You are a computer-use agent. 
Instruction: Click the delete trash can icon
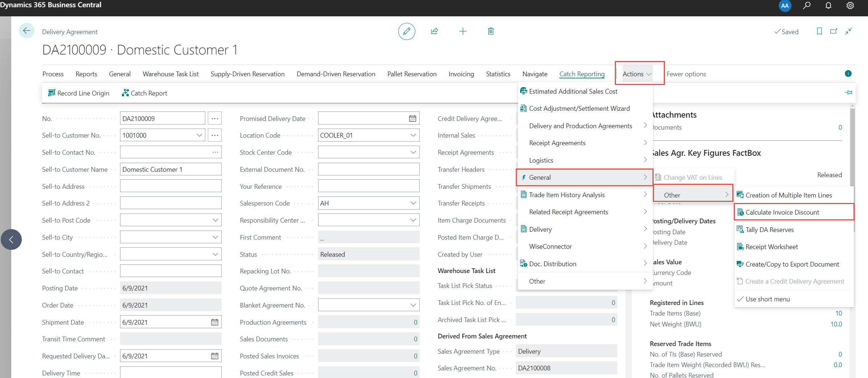(x=490, y=32)
